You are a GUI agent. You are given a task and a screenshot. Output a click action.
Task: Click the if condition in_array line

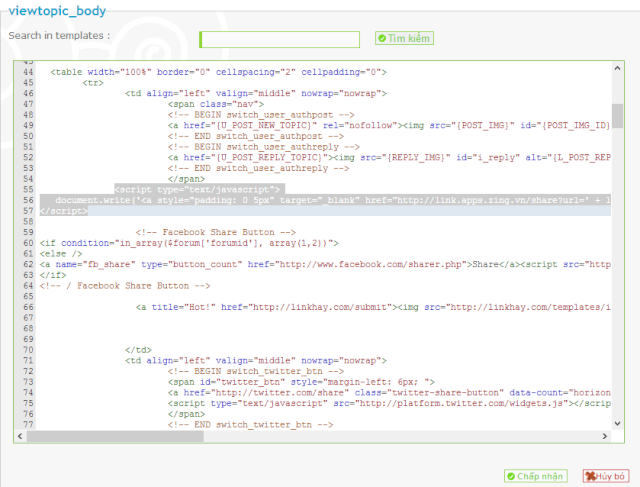[189, 243]
